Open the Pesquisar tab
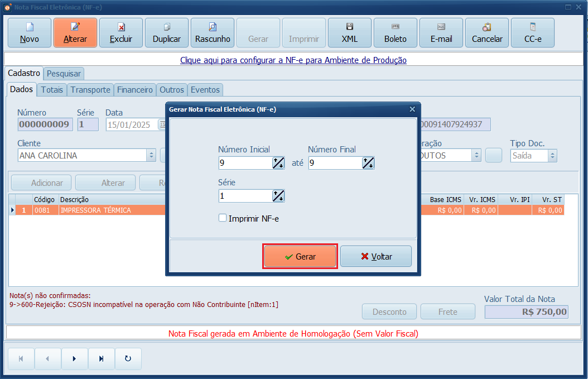 pyautogui.click(x=64, y=73)
